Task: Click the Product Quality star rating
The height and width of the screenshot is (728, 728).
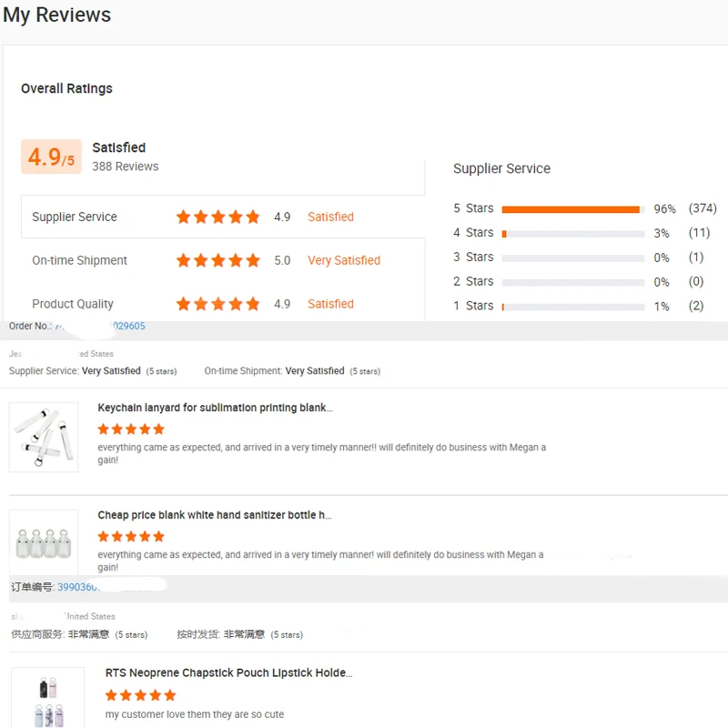Action: click(217, 304)
